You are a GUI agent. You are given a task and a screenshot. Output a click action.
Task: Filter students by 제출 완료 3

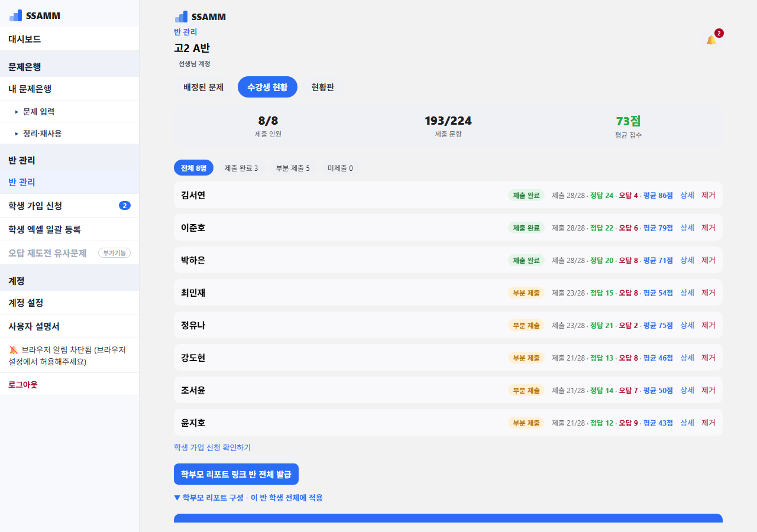pos(241,168)
